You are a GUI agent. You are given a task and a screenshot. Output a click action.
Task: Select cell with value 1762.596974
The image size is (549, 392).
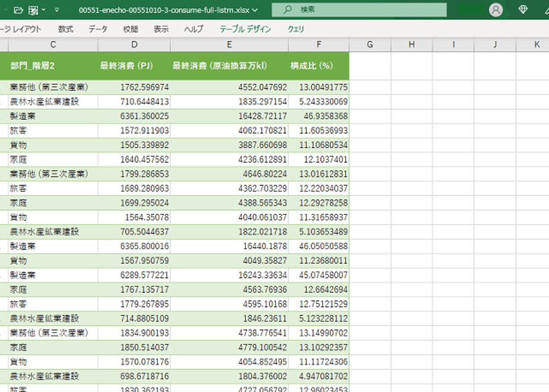134,87
